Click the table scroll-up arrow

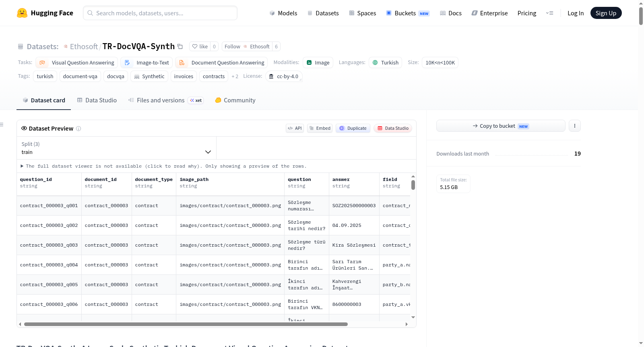[x=413, y=177]
